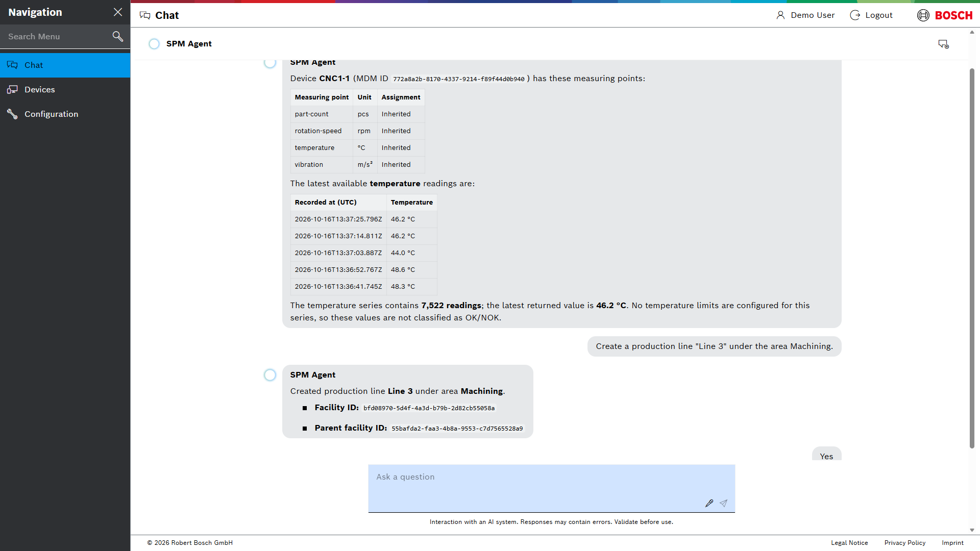Image resolution: width=980 pixels, height=551 pixels.
Task: Open the Imprint link
Action: click(x=952, y=543)
